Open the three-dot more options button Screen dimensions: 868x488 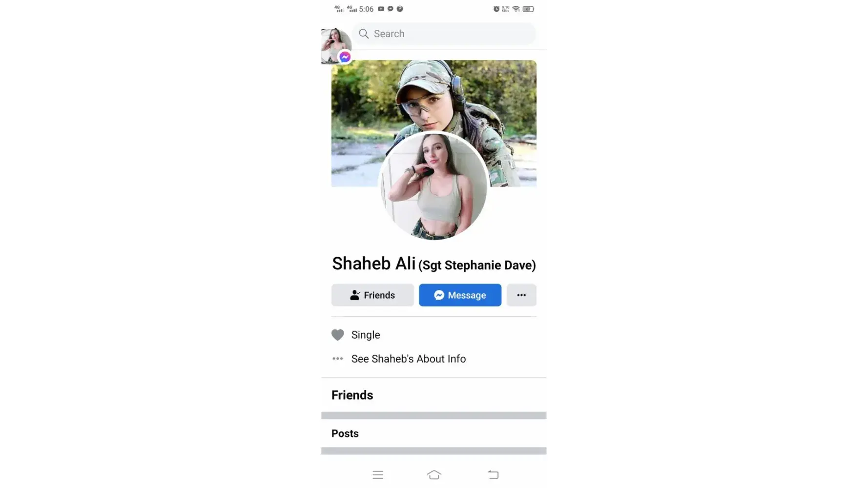(521, 295)
